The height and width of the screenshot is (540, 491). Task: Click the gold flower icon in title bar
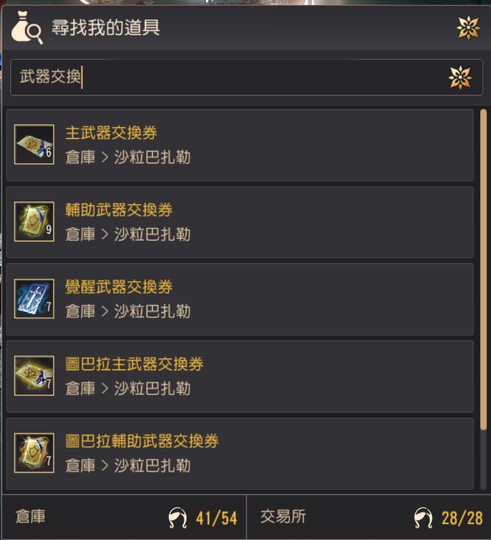point(468,28)
